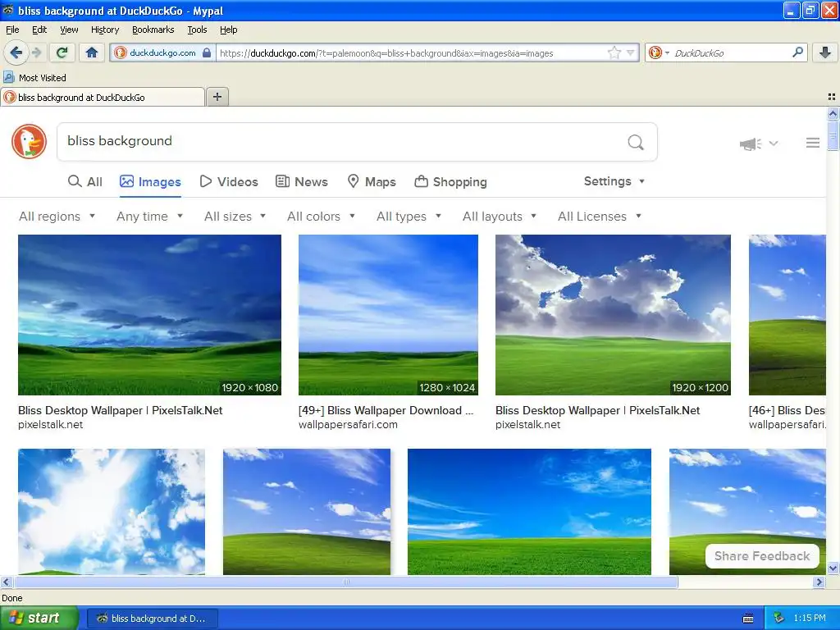Bookmark this page with the star icon
This screenshot has width=840, height=630.
(x=614, y=52)
